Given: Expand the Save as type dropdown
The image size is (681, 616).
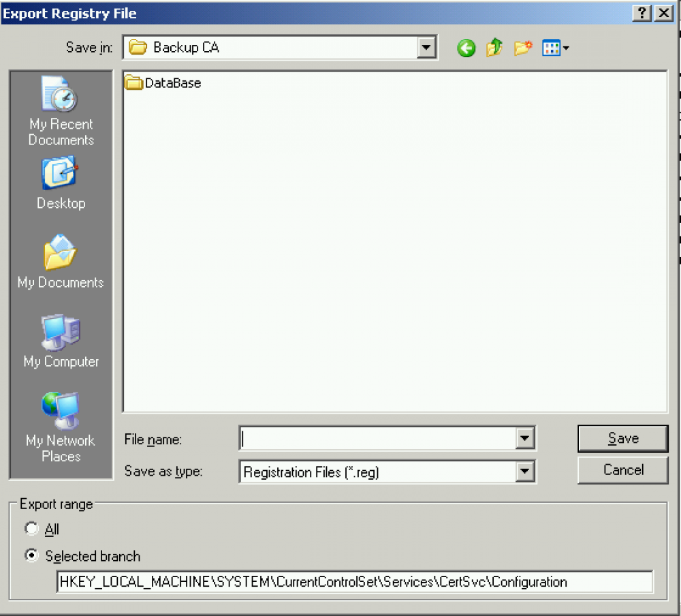Looking at the screenshot, I should pyautogui.click(x=524, y=472).
